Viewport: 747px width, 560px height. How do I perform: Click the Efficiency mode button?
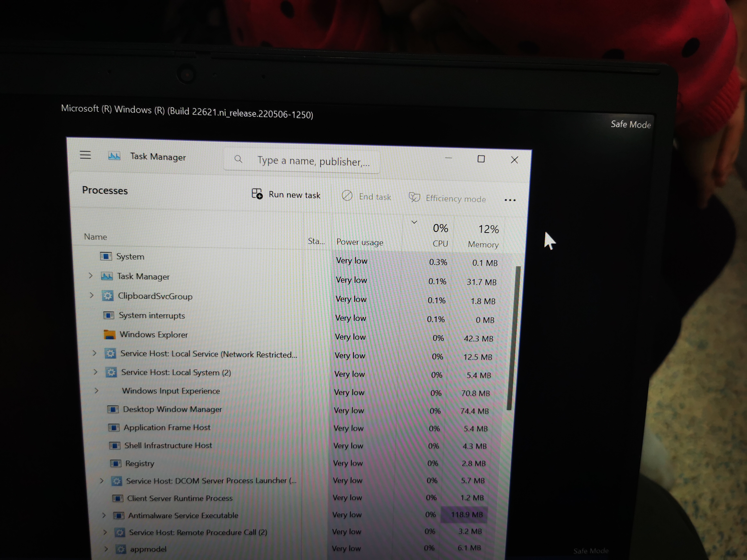coord(447,198)
